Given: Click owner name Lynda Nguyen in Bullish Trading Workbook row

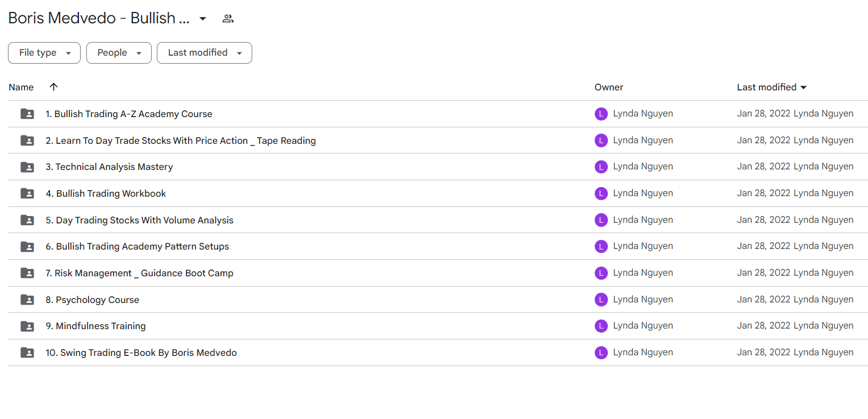Looking at the screenshot, I should [x=643, y=193].
